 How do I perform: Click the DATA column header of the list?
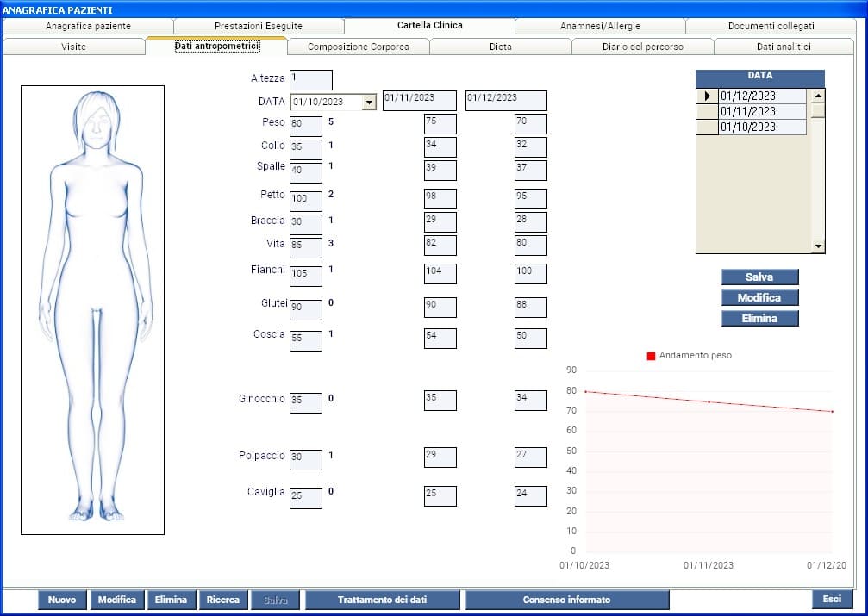point(760,78)
